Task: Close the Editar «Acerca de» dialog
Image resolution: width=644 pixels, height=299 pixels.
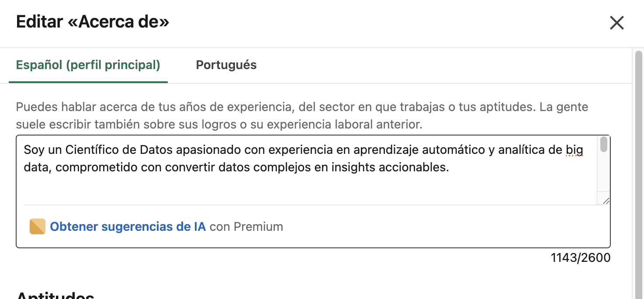Action: pos(616,23)
